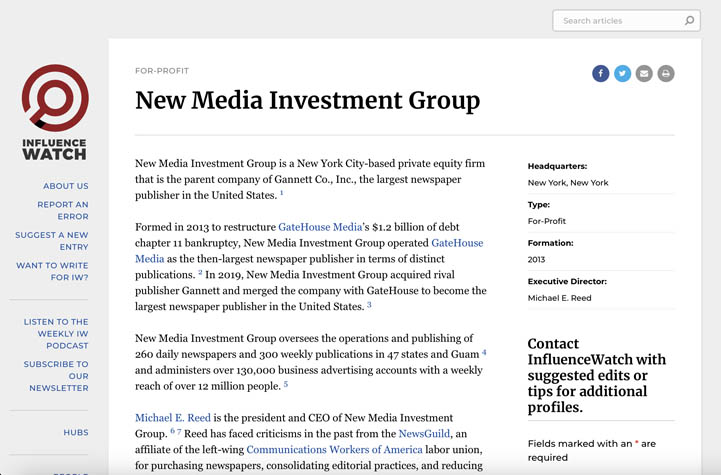Select Subscribe to Our Newsletter
Screen dimensions: 721x475
56,376
